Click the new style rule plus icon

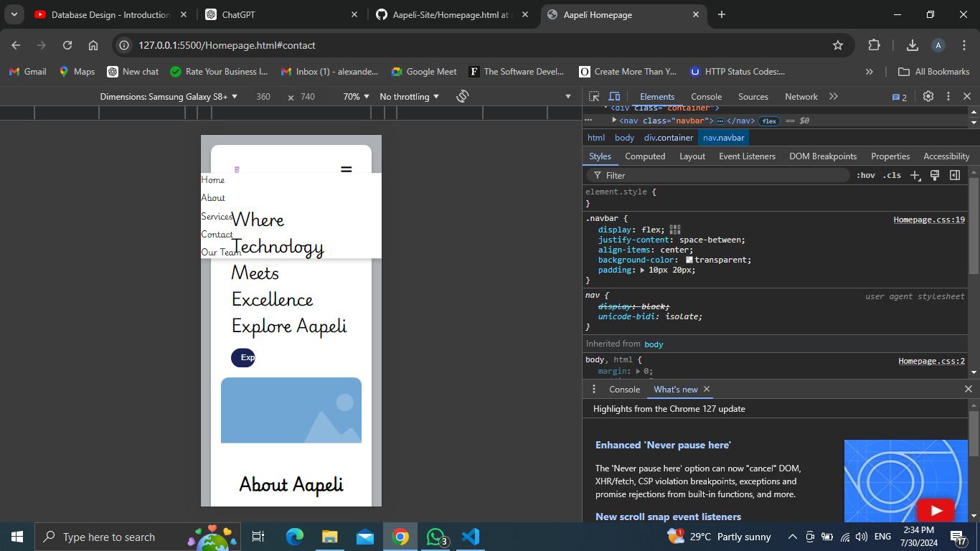[x=915, y=176]
